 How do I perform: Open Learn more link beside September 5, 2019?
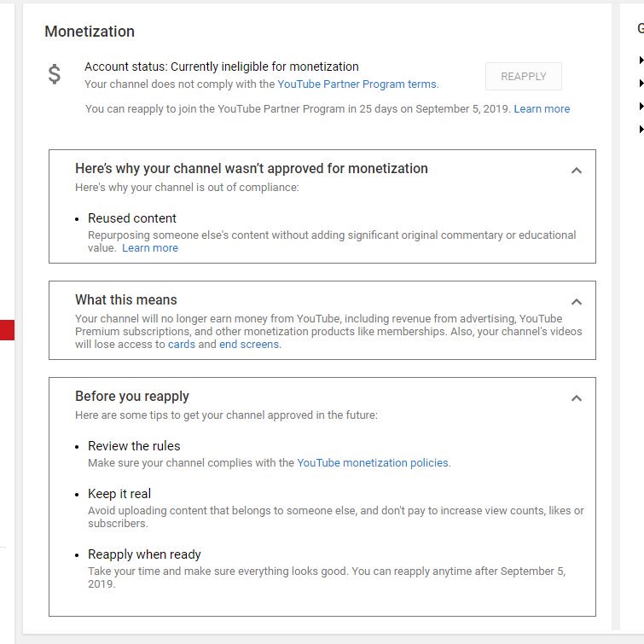click(x=542, y=109)
